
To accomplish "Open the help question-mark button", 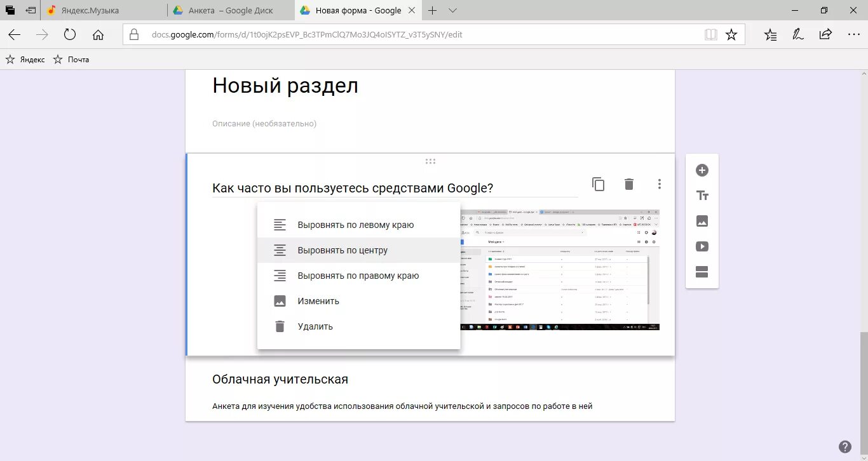I will 845,446.
